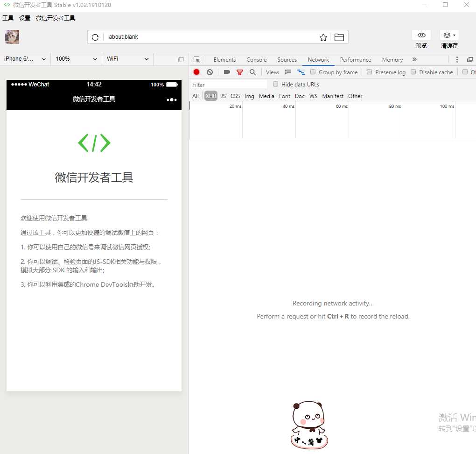The height and width of the screenshot is (454, 476).
Task: Tick the Hide data URLs checkbox
Action: (x=275, y=84)
